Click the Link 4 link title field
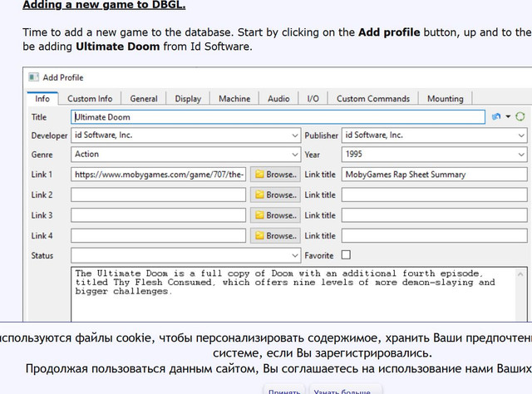532x394 pixels. tap(434, 235)
